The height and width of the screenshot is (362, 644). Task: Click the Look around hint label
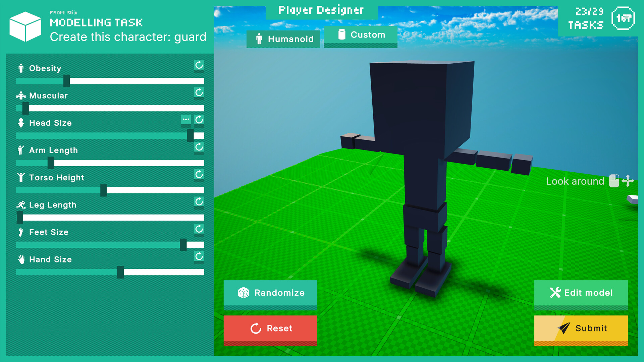click(x=575, y=181)
